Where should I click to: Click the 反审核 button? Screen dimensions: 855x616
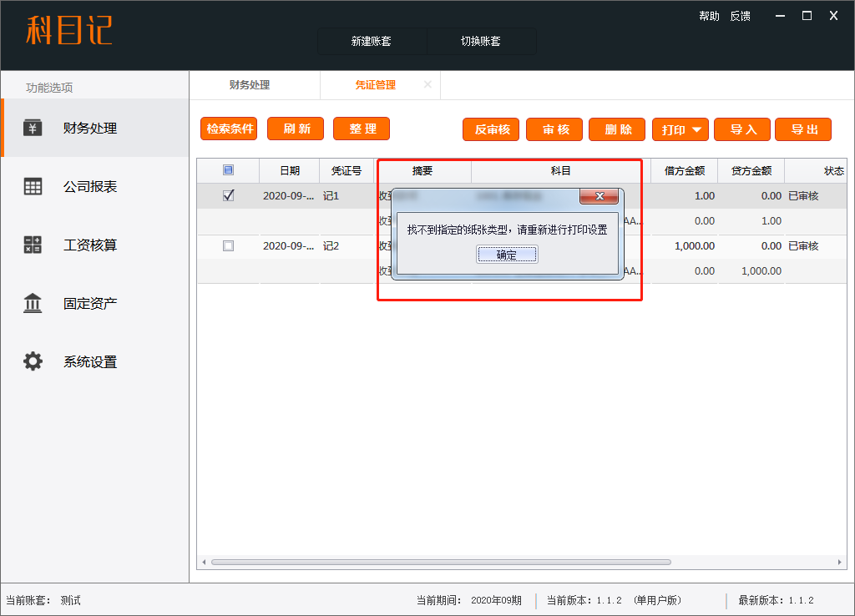[x=492, y=129]
